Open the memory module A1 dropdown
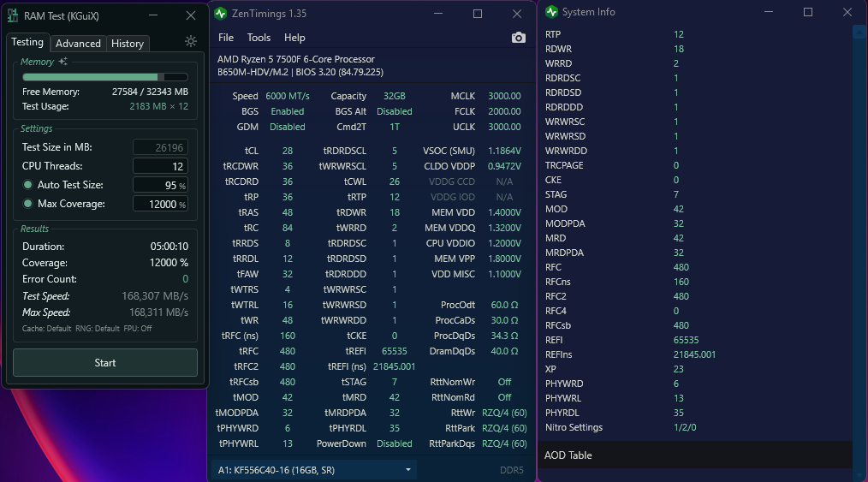Image resolution: width=868 pixels, height=482 pixels. (314, 470)
